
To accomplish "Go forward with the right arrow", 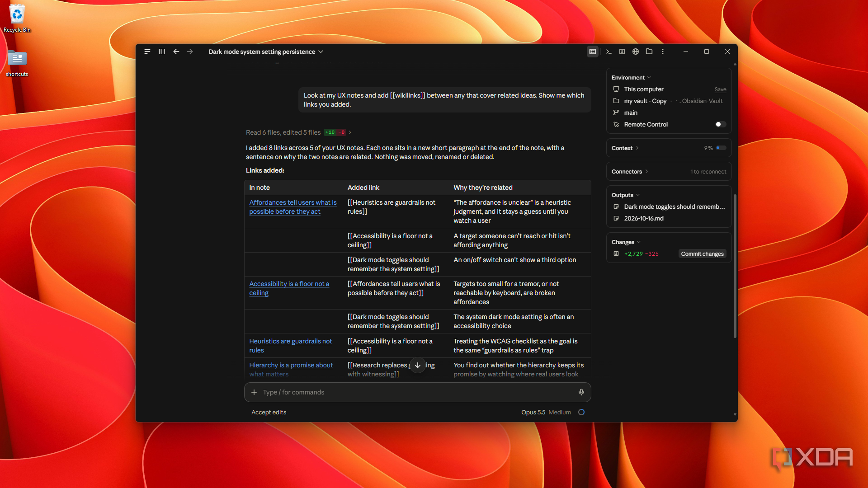I will pos(190,52).
